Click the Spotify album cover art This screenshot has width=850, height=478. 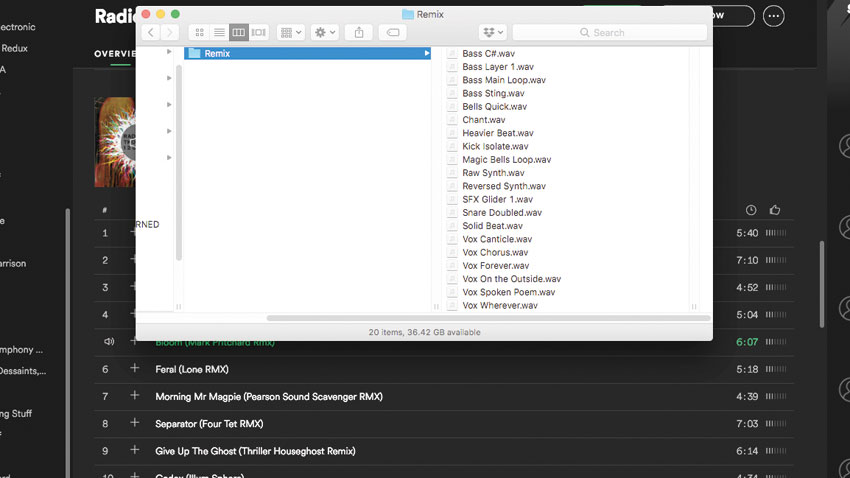(x=114, y=142)
